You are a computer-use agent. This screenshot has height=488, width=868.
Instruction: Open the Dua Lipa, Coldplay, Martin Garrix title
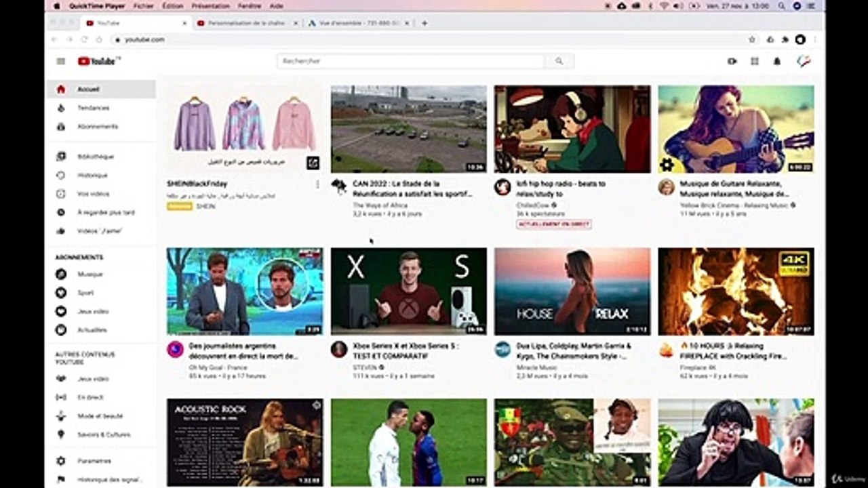coord(574,350)
